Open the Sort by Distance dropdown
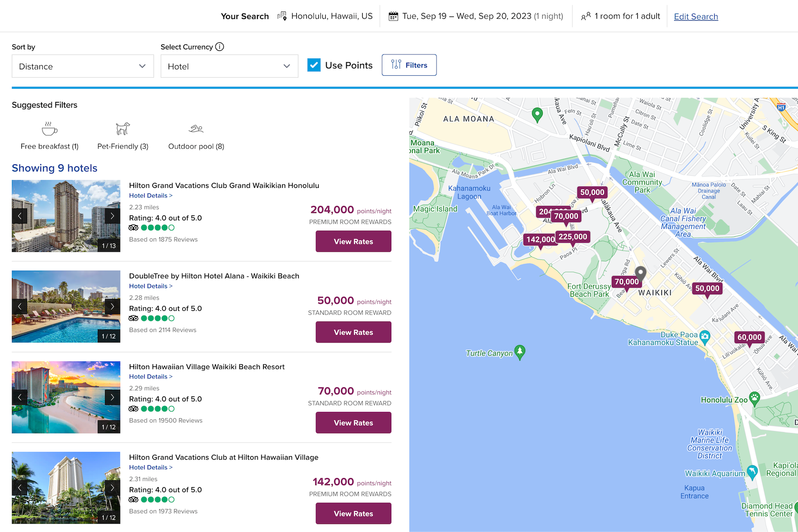The height and width of the screenshot is (532, 798). pyautogui.click(x=83, y=66)
